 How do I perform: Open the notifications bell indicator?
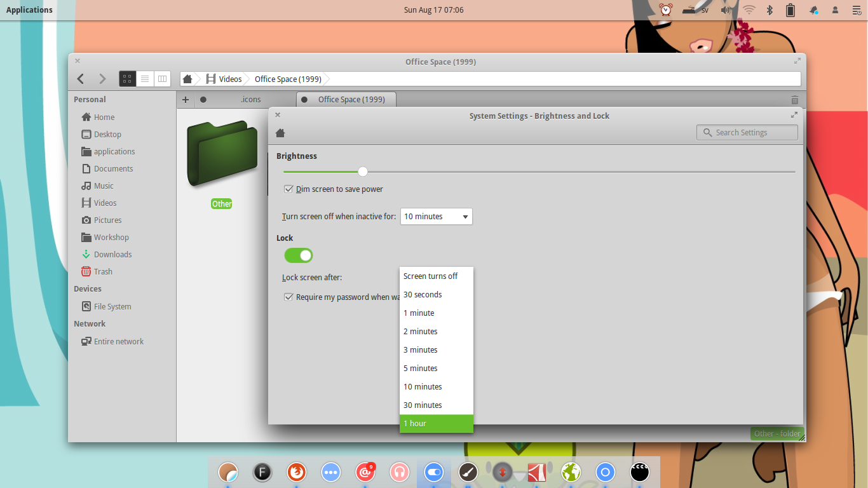coord(813,10)
